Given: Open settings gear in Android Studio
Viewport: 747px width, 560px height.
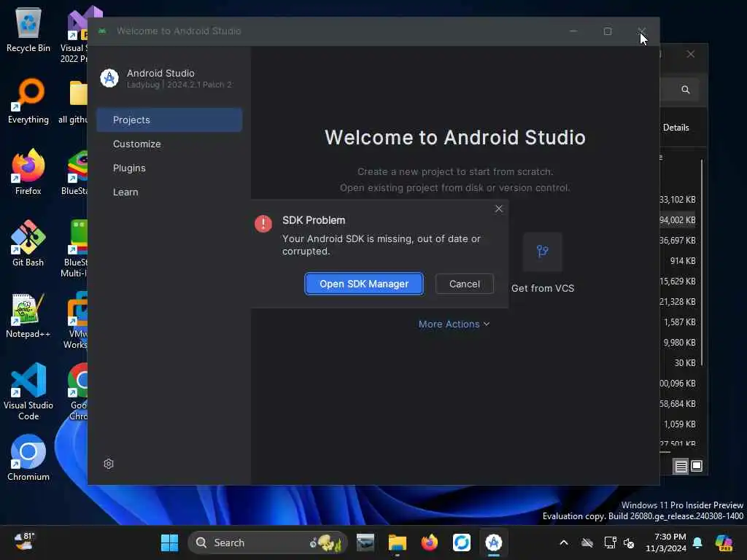Looking at the screenshot, I should [x=109, y=464].
